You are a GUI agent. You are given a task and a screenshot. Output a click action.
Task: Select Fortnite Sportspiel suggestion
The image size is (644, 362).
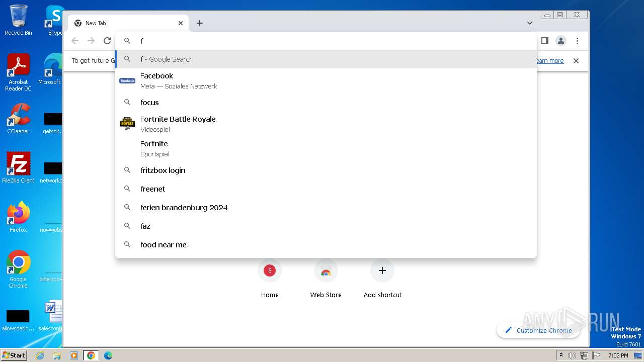pyautogui.click(x=326, y=148)
